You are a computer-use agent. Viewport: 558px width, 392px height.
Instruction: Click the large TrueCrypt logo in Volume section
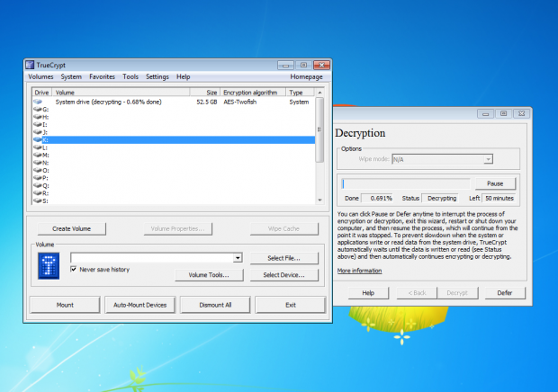pyautogui.click(x=49, y=266)
